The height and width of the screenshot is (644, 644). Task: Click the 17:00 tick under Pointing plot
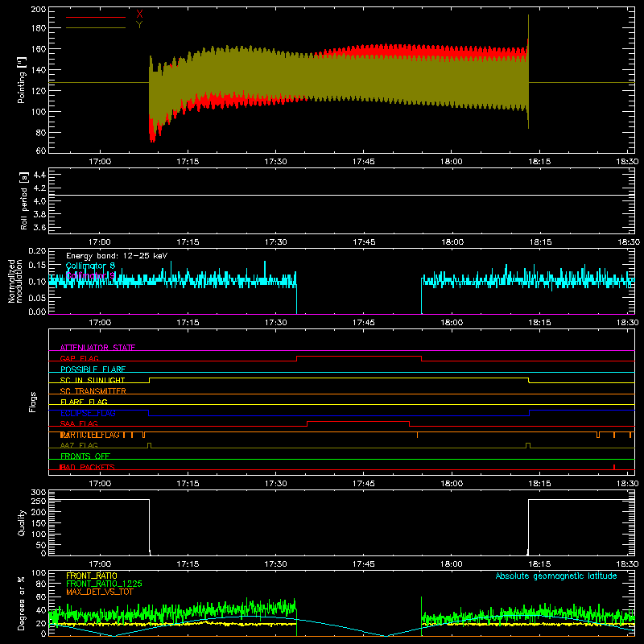100,162
